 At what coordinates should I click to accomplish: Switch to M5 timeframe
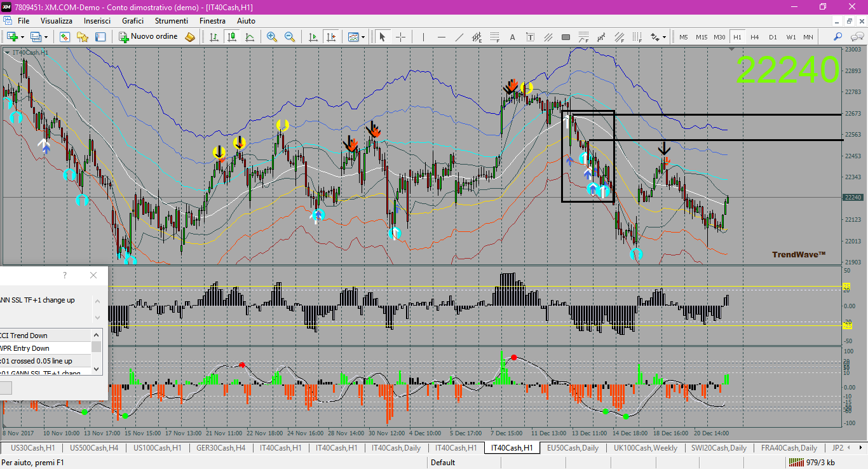tap(684, 37)
